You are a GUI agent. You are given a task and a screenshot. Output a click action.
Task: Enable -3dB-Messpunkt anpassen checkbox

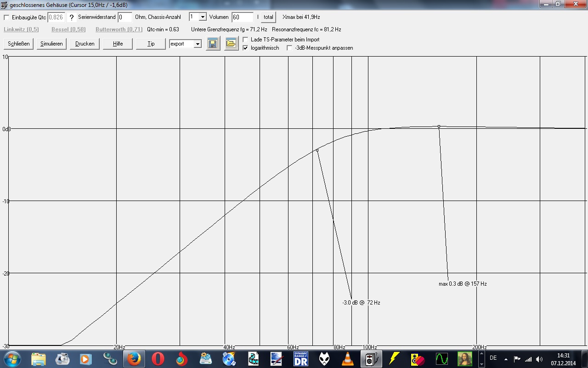289,48
